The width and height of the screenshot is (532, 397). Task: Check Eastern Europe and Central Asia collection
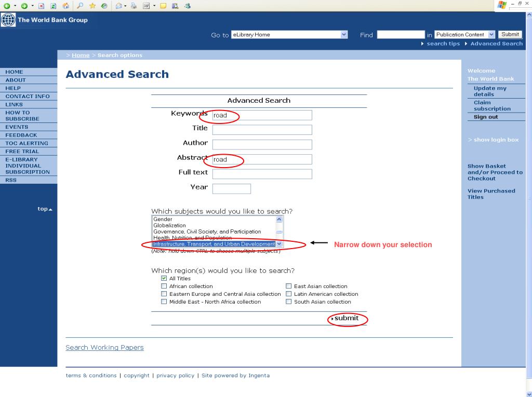pos(164,294)
